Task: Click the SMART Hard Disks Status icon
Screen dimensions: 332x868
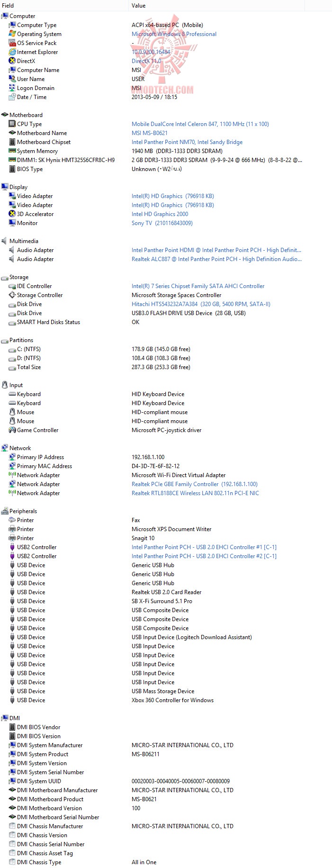Action: (12, 322)
